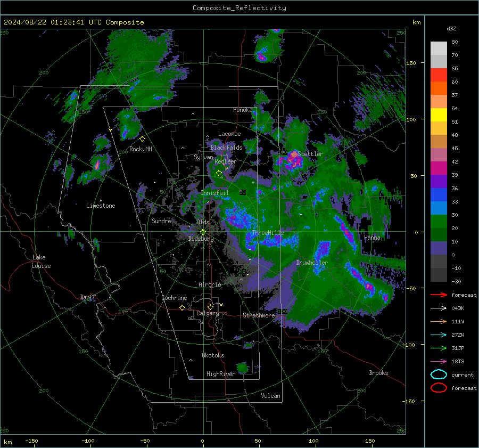Click the yellow diamond marker below RedDeer
479x448 pixels.
[x=219, y=173]
